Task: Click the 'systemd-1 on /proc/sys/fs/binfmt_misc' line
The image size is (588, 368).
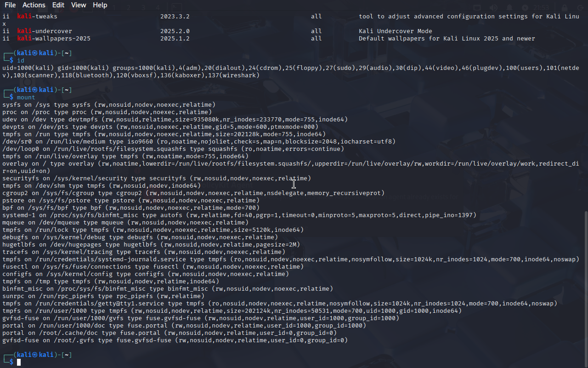Action: click(x=239, y=215)
